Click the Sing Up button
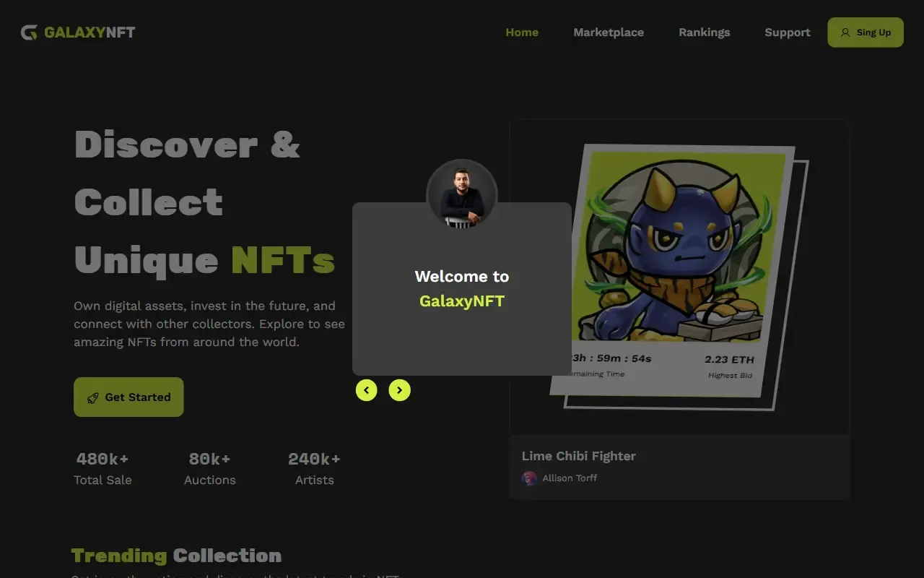 coord(866,33)
